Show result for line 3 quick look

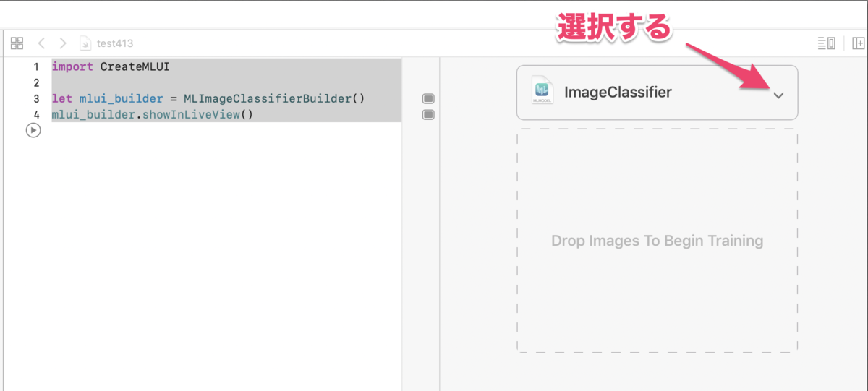pyautogui.click(x=428, y=98)
